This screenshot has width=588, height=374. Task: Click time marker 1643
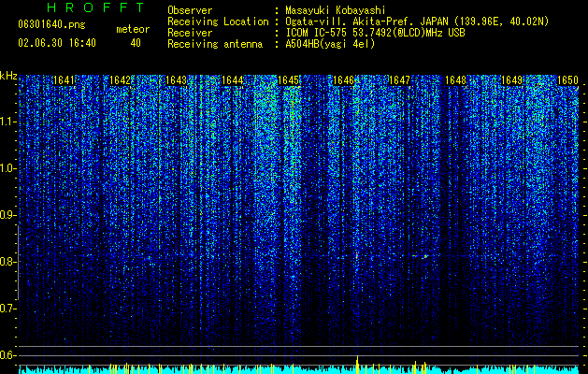click(x=176, y=80)
